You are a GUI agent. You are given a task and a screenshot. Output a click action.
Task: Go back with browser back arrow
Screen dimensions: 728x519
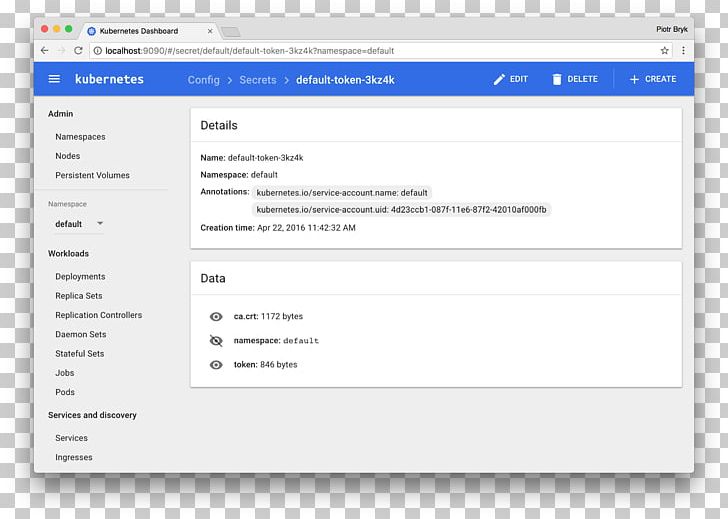point(45,51)
